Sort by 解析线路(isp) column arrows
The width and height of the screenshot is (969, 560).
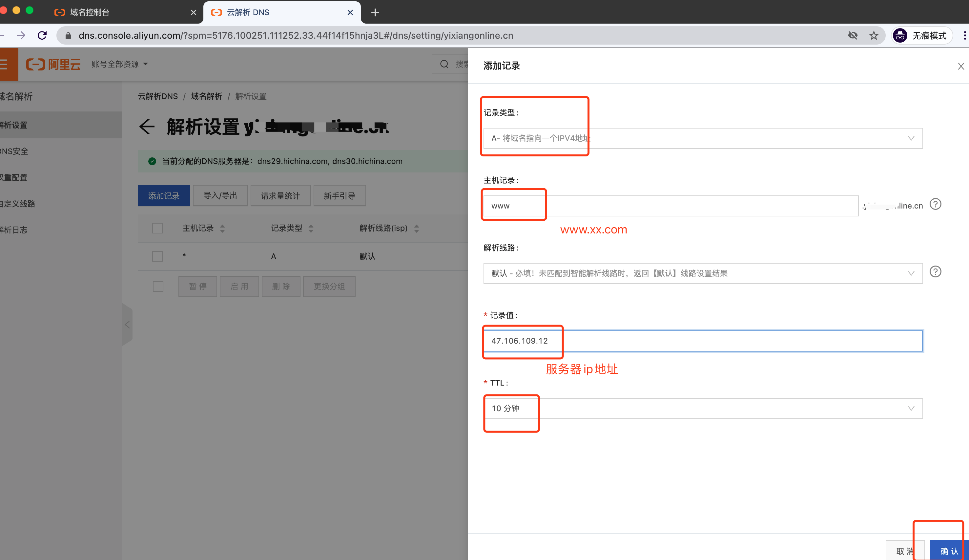(417, 229)
